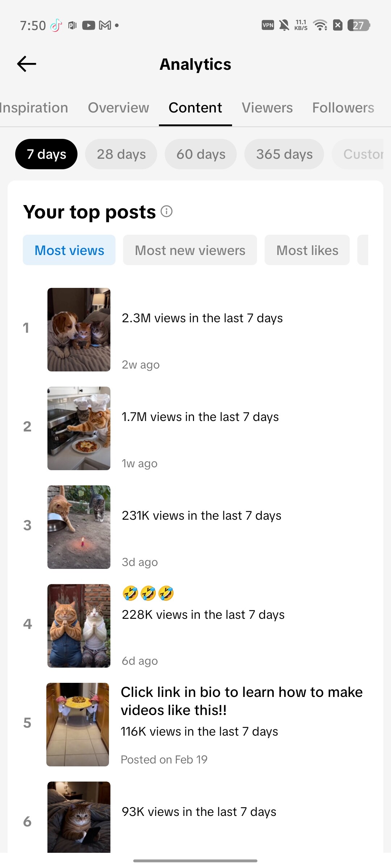This screenshot has height=868, width=391.
Task: Open the praying cats video with 228K views
Action: pos(79,626)
